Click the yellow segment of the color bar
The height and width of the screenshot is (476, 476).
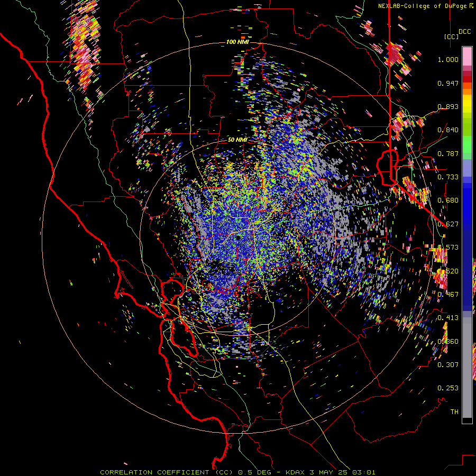pyautogui.click(x=467, y=103)
